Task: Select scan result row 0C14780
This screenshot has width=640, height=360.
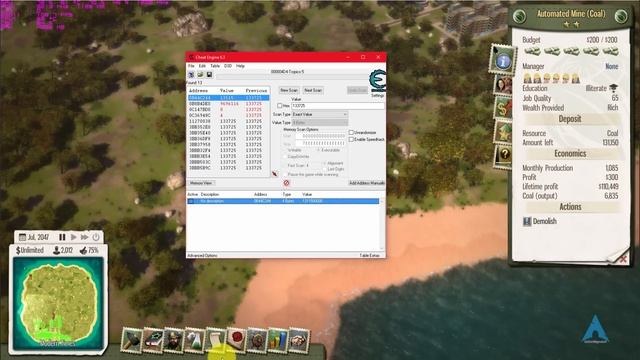Action: [x=229, y=110]
